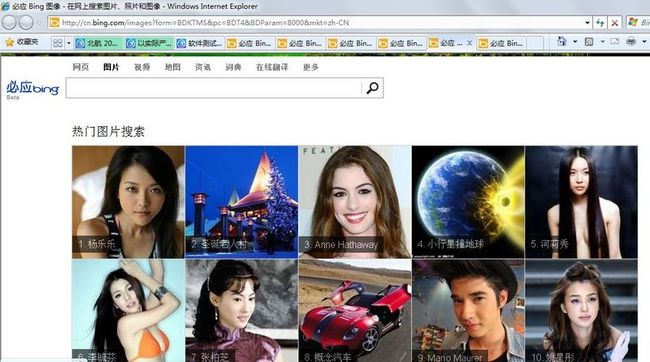
Task: Switch to the 软件测试... tab
Action: [199, 43]
